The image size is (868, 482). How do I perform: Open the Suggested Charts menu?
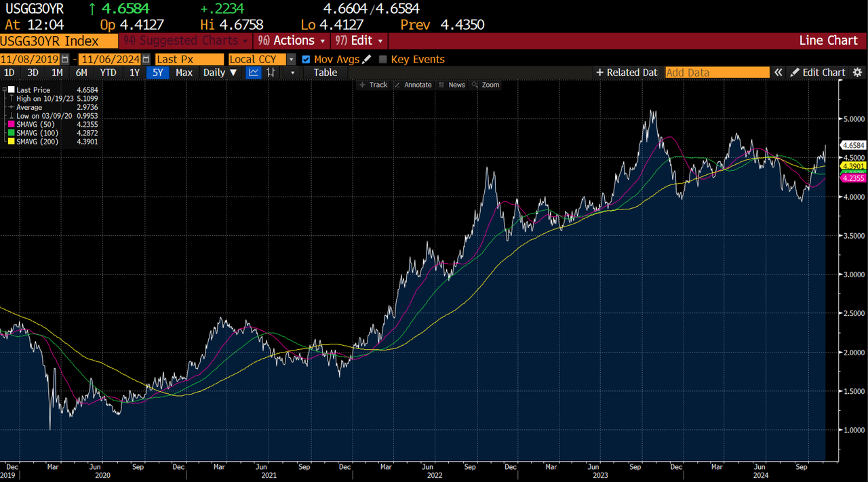(x=186, y=41)
